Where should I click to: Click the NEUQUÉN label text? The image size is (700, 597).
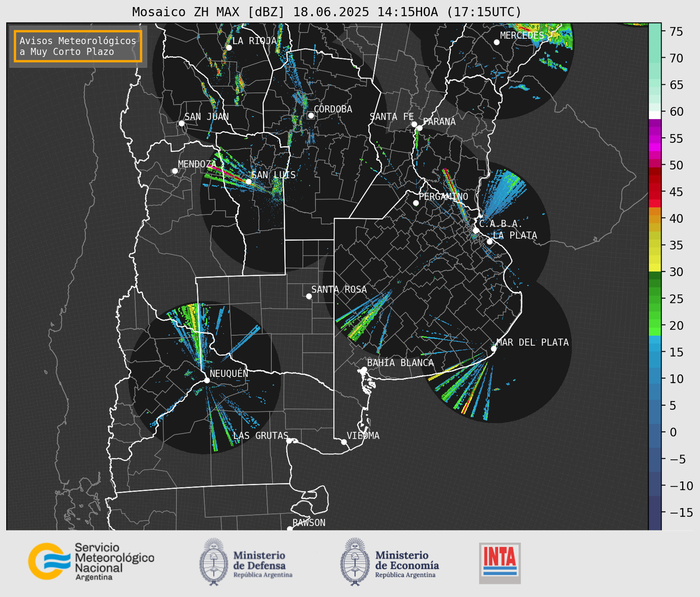click(229, 374)
